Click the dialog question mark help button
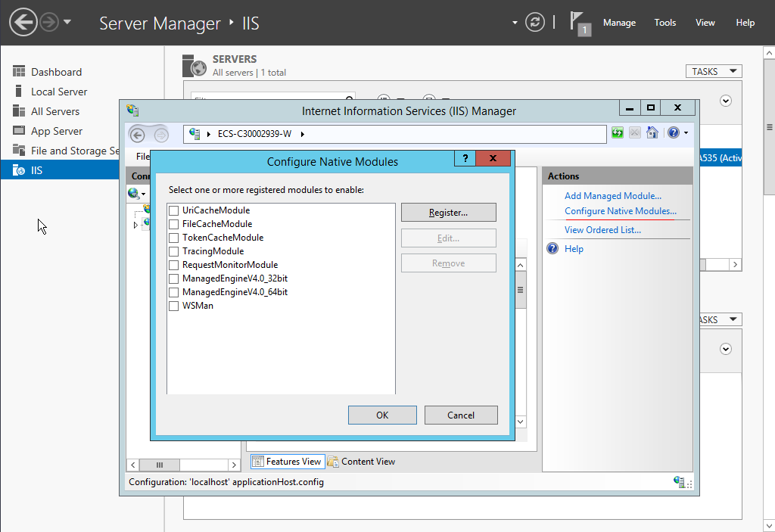This screenshot has width=775, height=532. click(x=465, y=158)
